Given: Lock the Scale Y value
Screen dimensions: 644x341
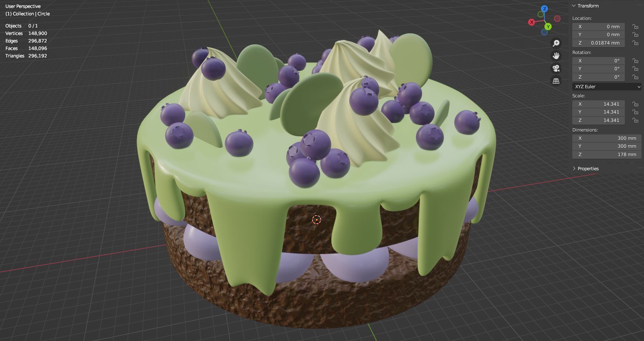Looking at the screenshot, I should coord(635,112).
